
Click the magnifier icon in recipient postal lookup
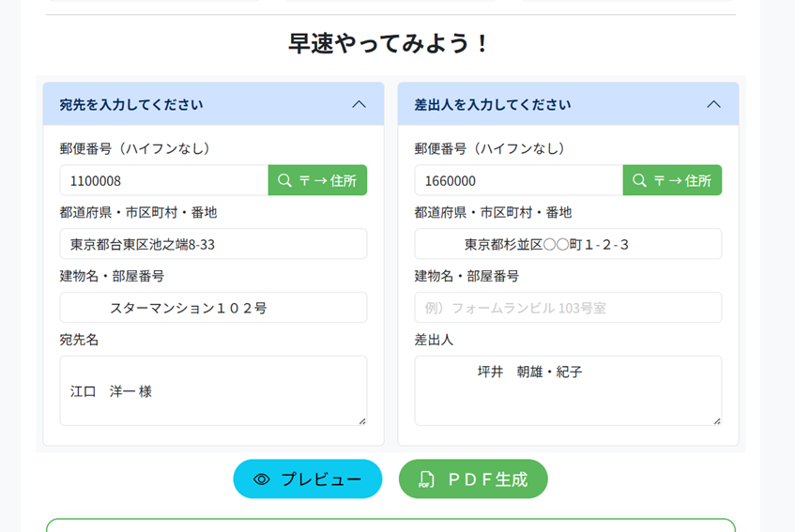pos(284,180)
